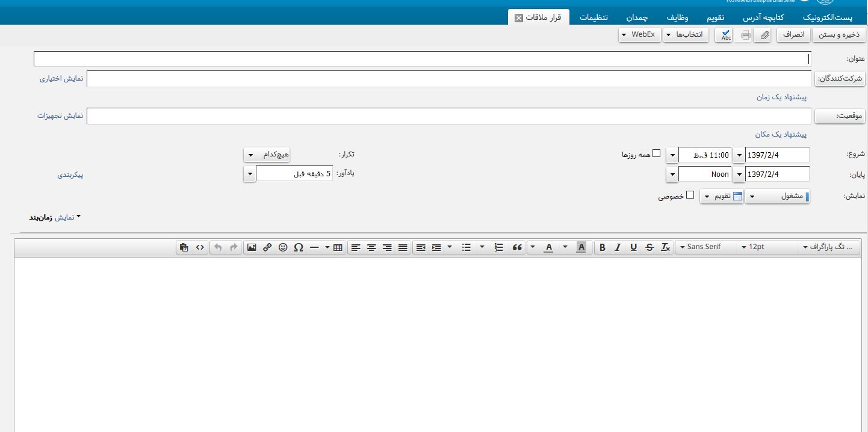Click the redo arrow in editor toolbar
868x432 pixels.
pos(234,247)
